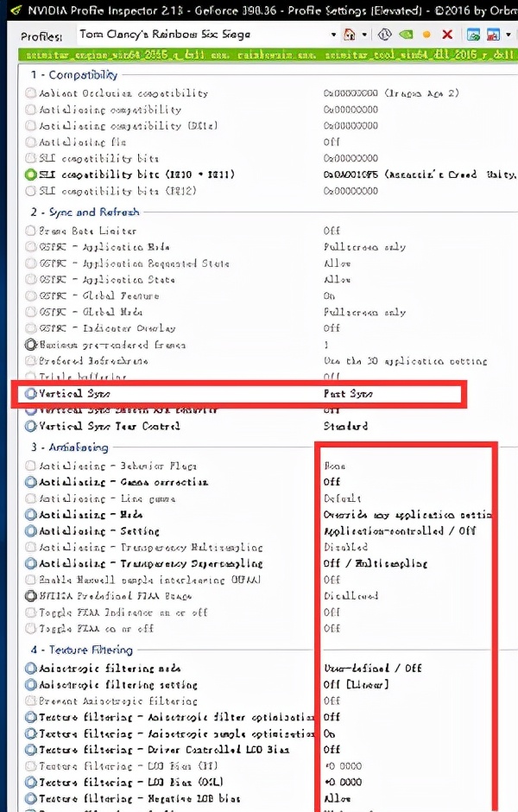This screenshot has height=812, width=518.
Task: Open the export options dropdown arrow
Action: pos(508,33)
